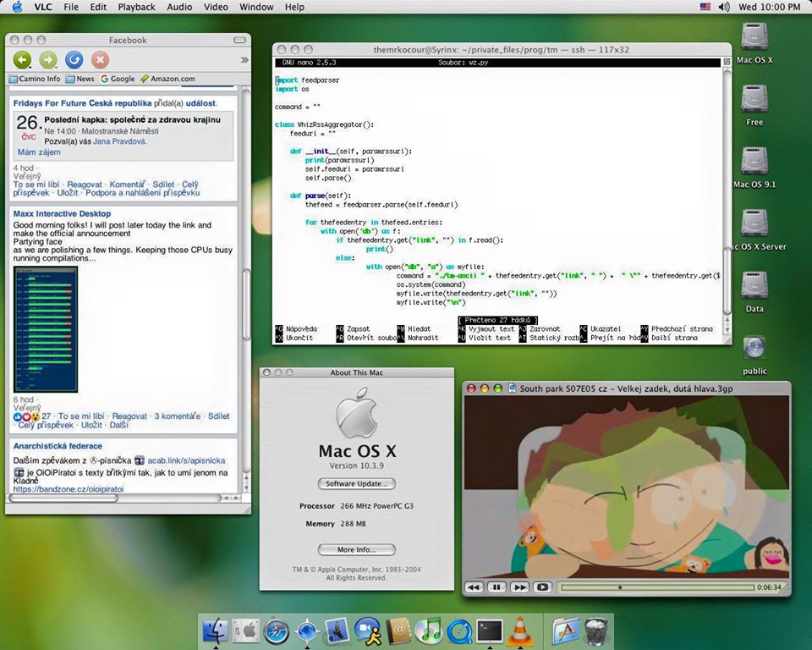Viewport: 812px width, 650px height.
Task: Open Finder from the Dock
Action: (x=215, y=631)
